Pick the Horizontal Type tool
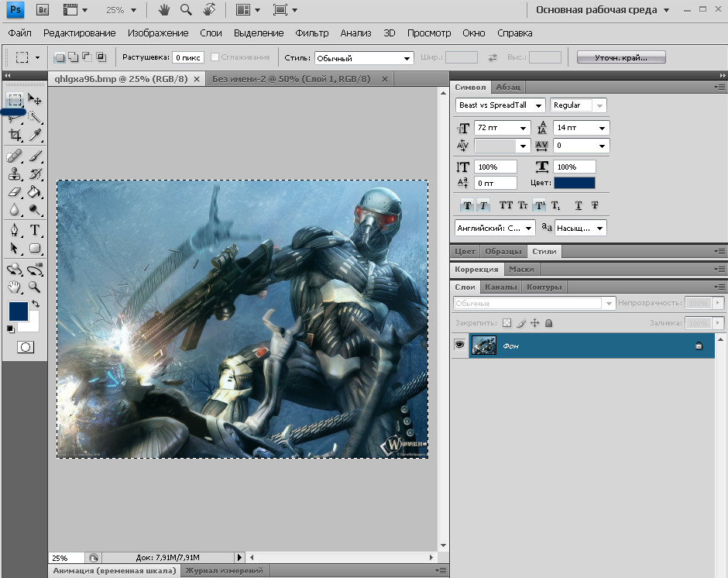Viewport: 728px width, 578px height. (35, 230)
